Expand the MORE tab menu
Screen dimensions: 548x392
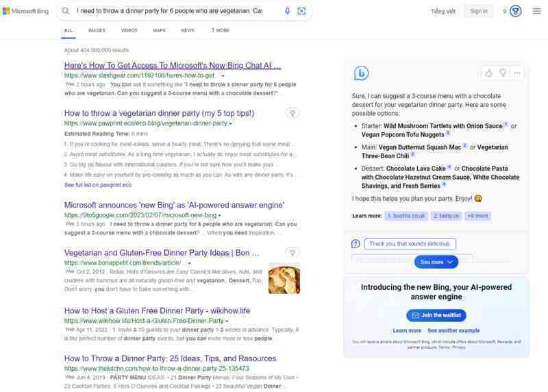pos(220,30)
